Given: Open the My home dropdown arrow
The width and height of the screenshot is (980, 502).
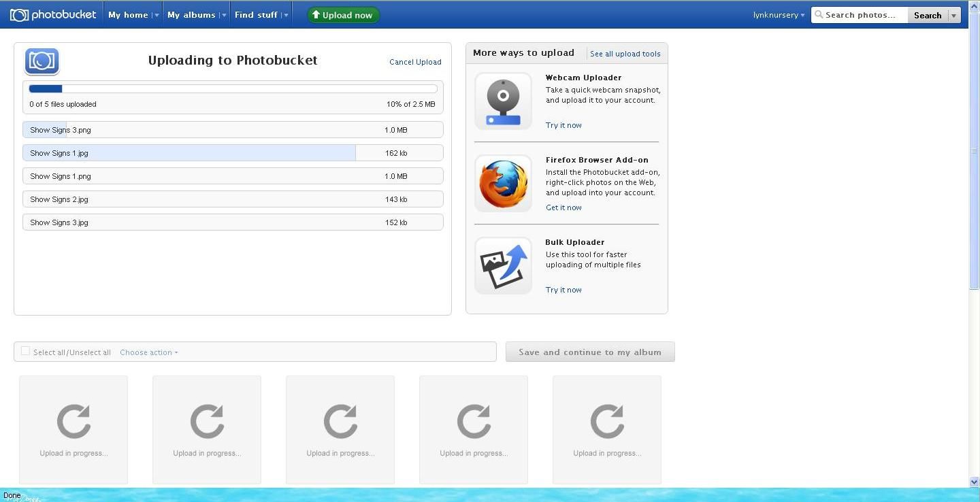Looking at the screenshot, I should (x=156, y=15).
